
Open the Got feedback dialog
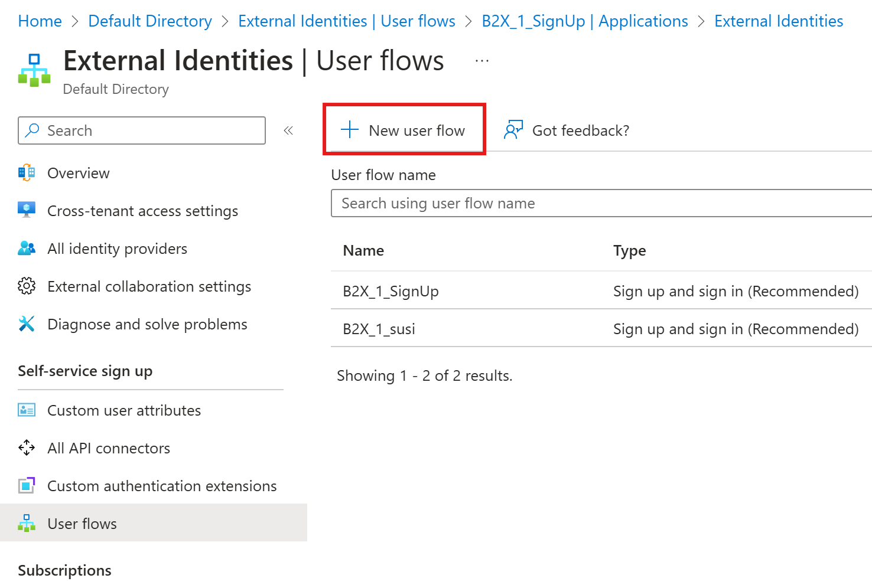(x=566, y=130)
